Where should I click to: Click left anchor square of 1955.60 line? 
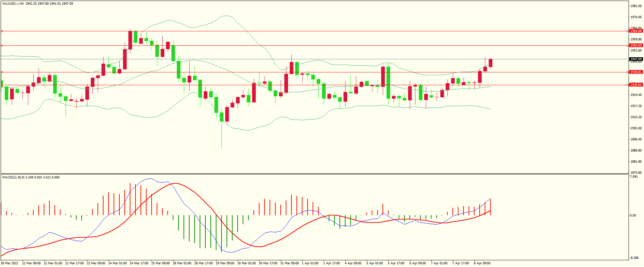pyautogui.click(x=2, y=45)
